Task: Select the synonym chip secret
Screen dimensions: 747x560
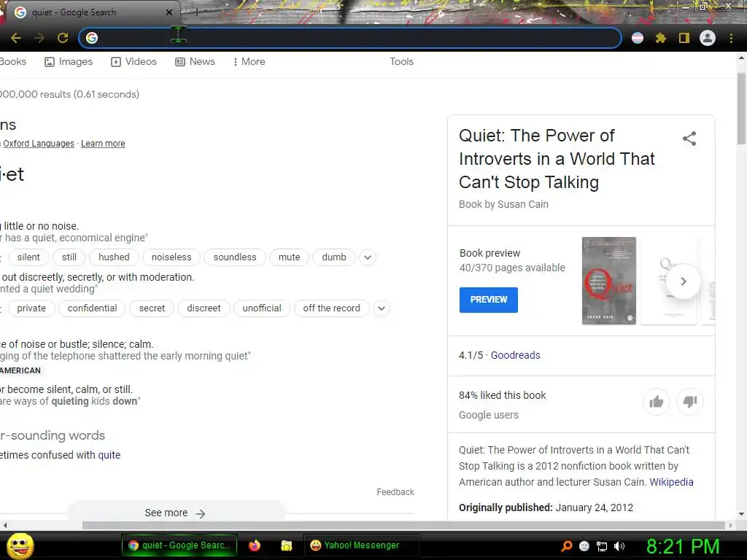Action: (x=152, y=308)
